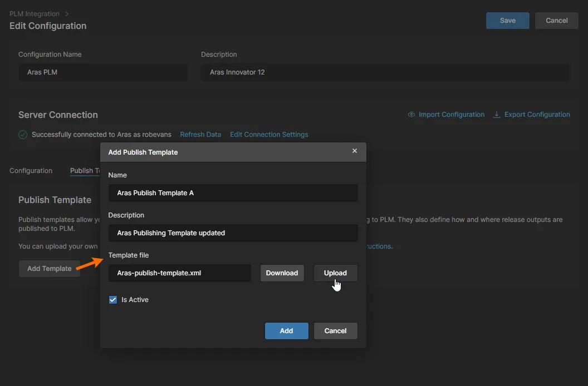Open Export Configuration
Viewport: 588px width, 386px height.
537,115
